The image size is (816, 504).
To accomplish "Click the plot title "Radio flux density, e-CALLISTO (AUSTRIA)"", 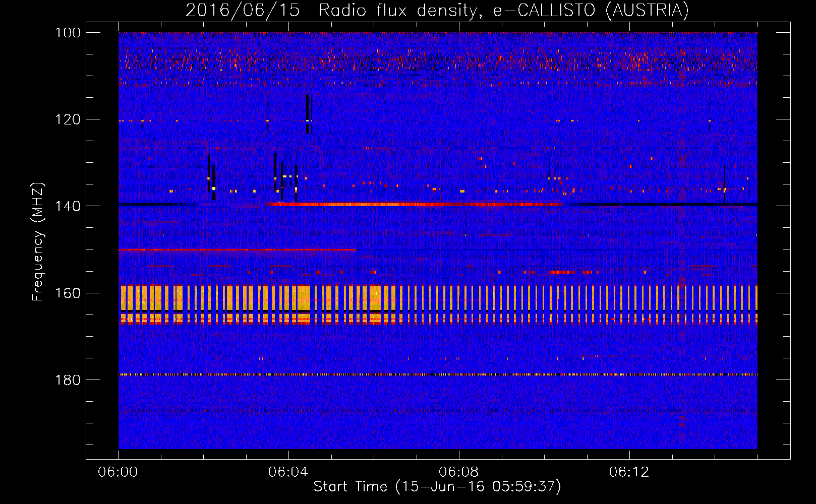I will click(x=503, y=10).
